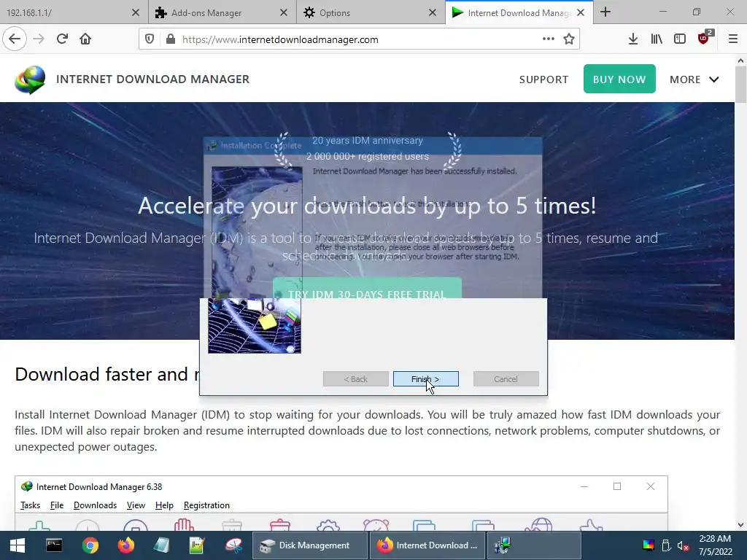747x560 pixels.
Task: Click Cancel in the installer dialog
Action: 506,379
